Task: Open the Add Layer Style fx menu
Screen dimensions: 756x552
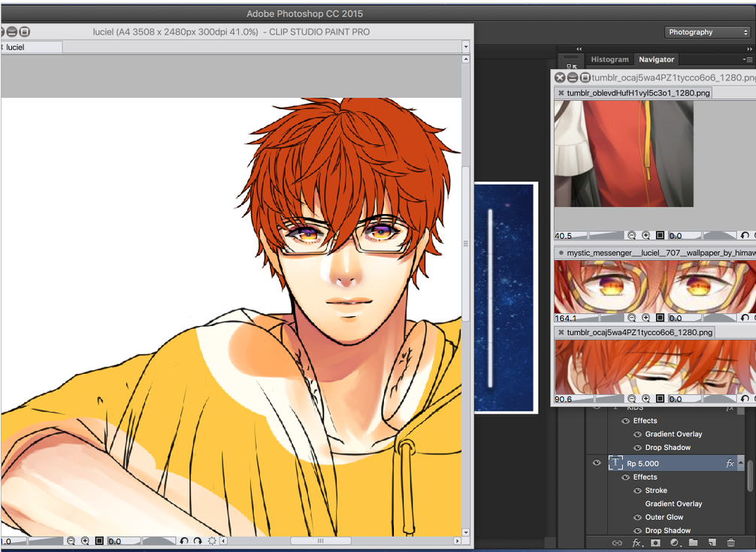Action: tap(637, 542)
